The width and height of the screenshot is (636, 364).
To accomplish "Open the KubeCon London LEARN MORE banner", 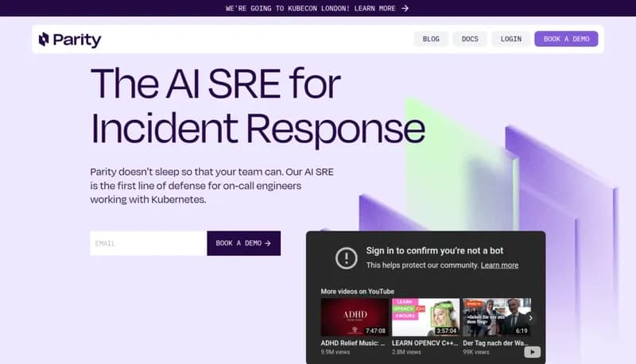I will (316, 8).
